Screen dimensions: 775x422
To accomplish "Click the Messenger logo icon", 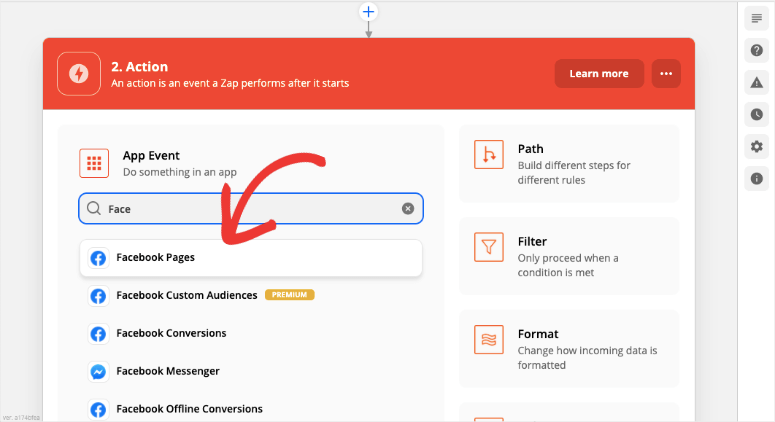I will pyautogui.click(x=98, y=372).
